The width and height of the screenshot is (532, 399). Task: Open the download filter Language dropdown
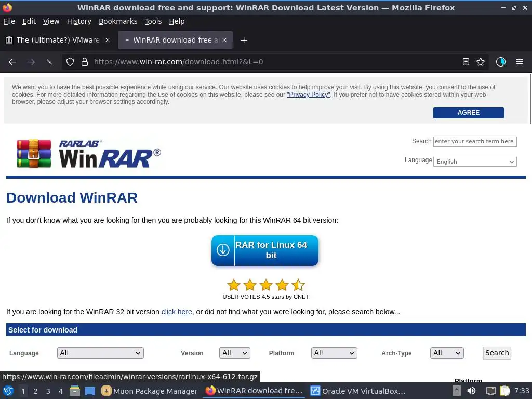[100, 353]
